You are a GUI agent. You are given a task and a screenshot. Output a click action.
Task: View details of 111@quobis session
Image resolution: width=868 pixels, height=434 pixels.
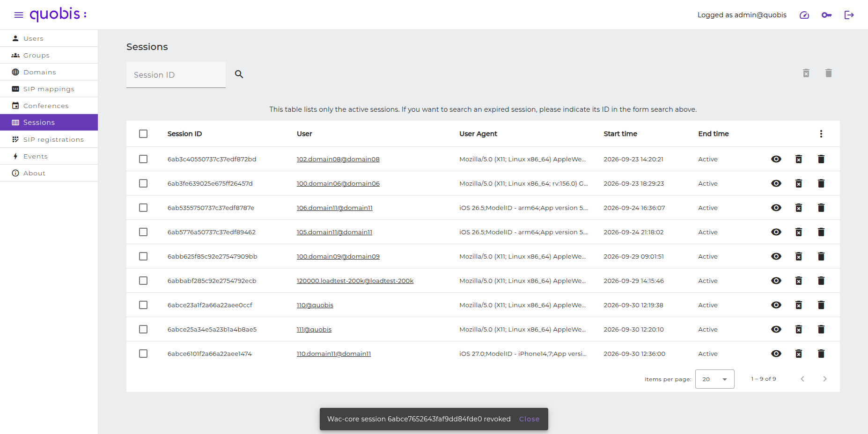[776, 329]
